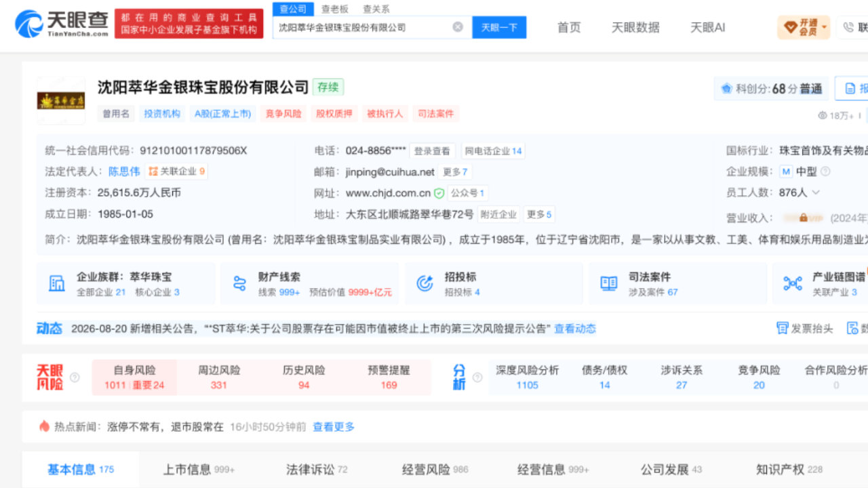Click the 招投标 icon
The height and width of the screenshot is (488, 868).
tap(425, 283)
